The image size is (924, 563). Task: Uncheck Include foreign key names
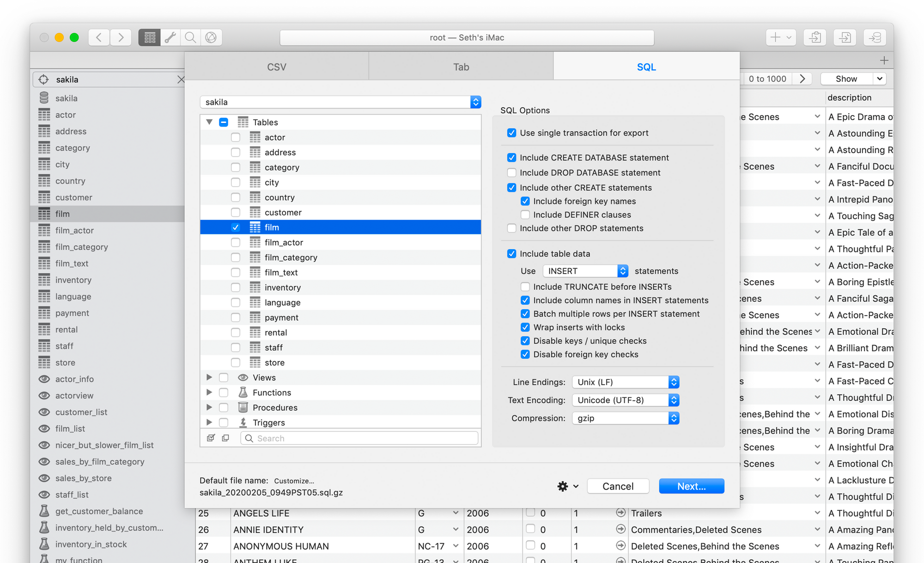525,201
